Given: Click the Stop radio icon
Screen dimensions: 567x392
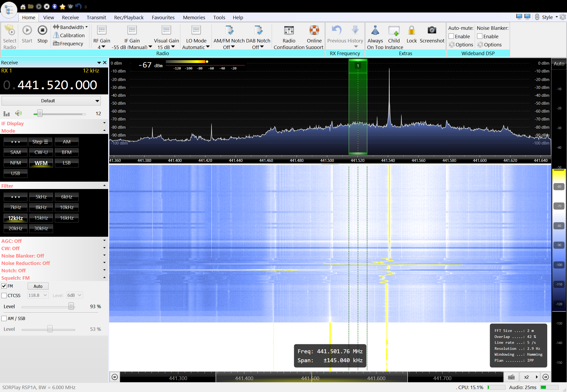Looking at the screenshot, I should 42,31.
